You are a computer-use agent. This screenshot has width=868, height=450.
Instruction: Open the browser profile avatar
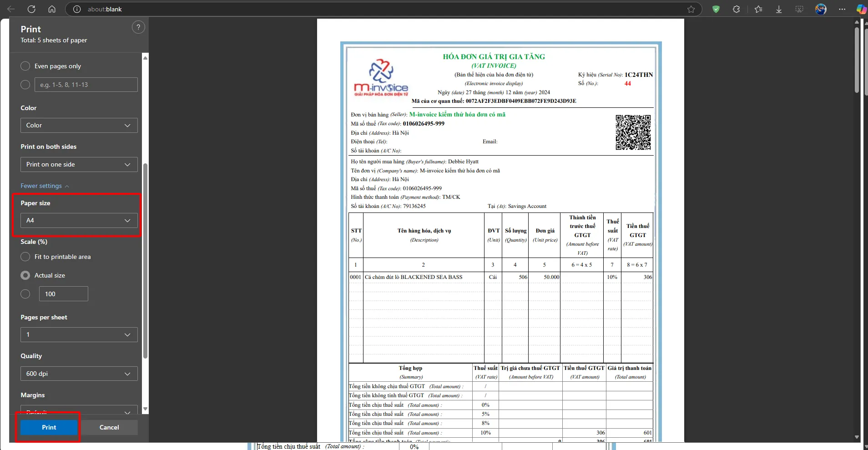click(x=821, y=9)
